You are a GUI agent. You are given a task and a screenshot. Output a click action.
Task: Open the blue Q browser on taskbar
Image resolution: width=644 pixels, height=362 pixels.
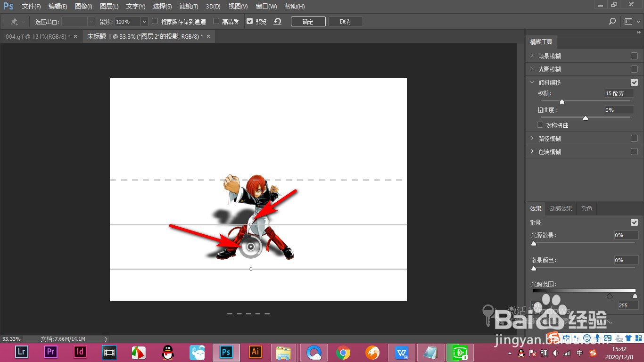point(314,352)
